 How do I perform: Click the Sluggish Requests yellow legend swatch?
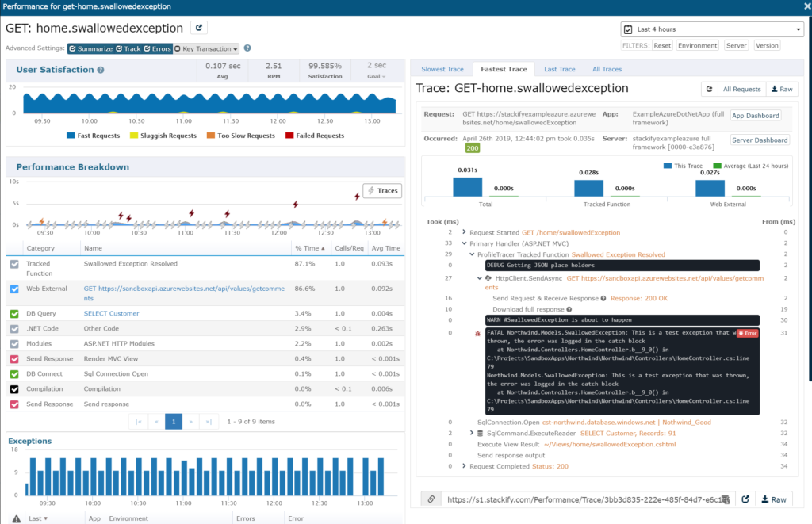(133, 136)
